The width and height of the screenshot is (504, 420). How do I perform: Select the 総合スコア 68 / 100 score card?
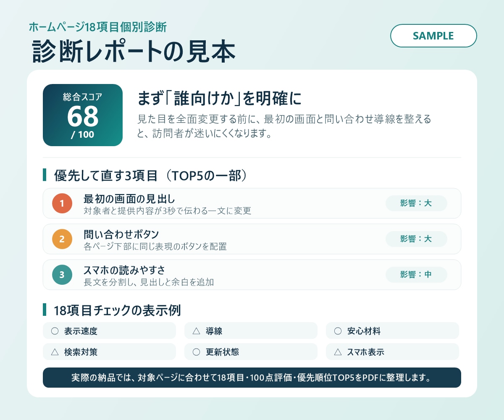coord(83,115)
